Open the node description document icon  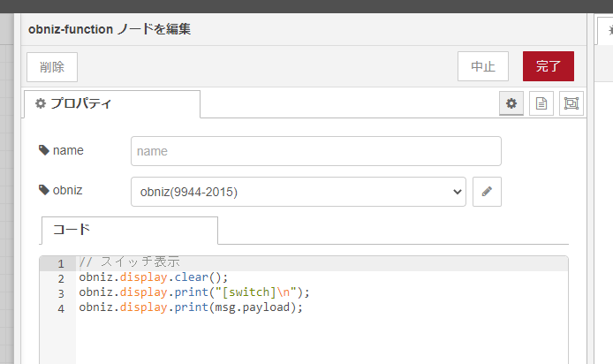[x=541, y=103]
